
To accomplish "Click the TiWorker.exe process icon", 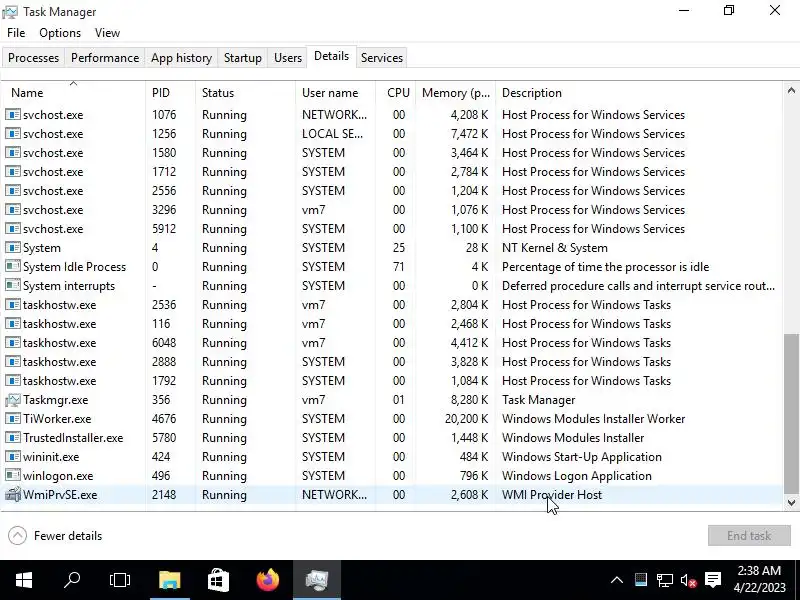I will 13,419.
